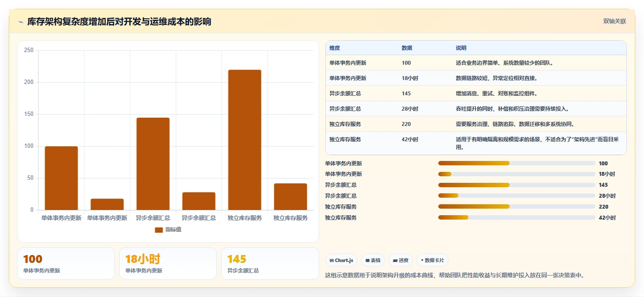Viewport: 644px width, 297px height.
Task: Click the table description 适合业务边界简单、系统数量较少的团队。
Action: pos(505,63)
